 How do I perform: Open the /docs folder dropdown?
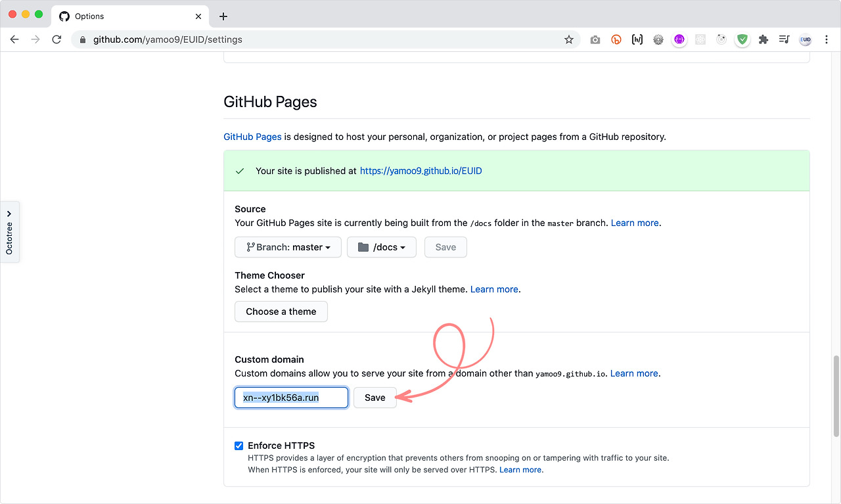pos(382,247)
